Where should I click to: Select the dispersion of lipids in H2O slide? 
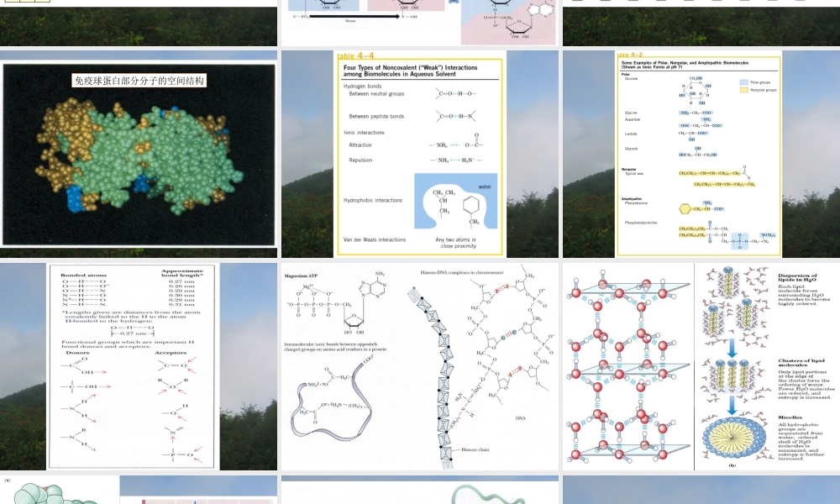pyautogui.click(x=700, y=366)
